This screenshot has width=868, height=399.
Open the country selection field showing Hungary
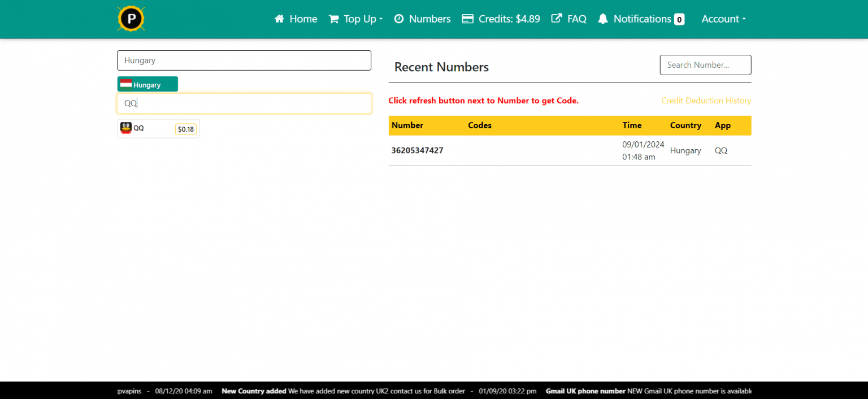pyautogui.click(x=244, y=60)
